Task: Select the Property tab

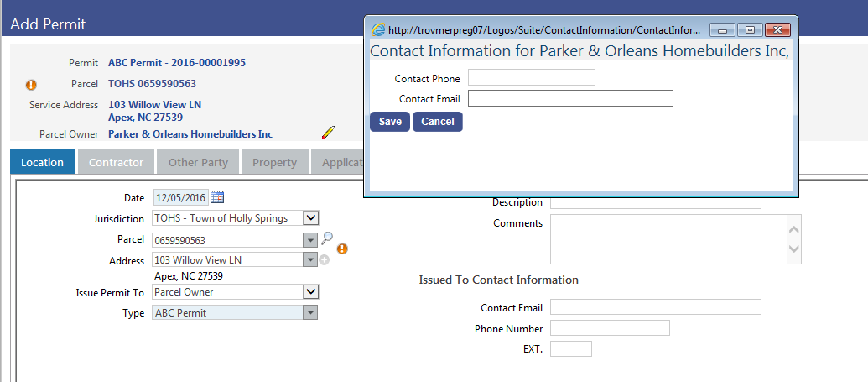Action: [x=274, y=162]
